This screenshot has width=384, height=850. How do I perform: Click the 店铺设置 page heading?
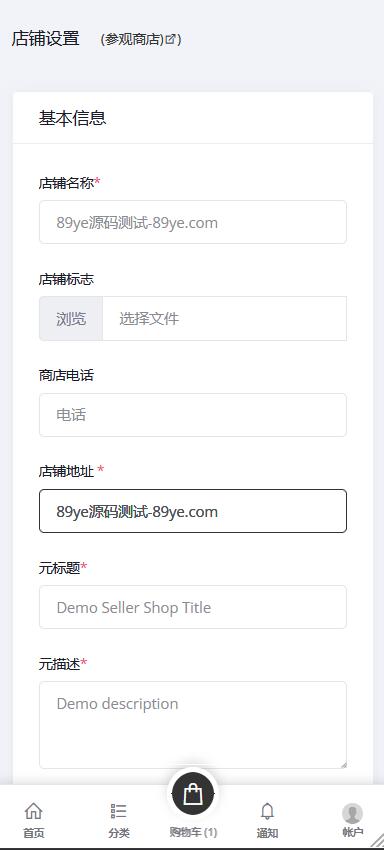click(46, 38)
